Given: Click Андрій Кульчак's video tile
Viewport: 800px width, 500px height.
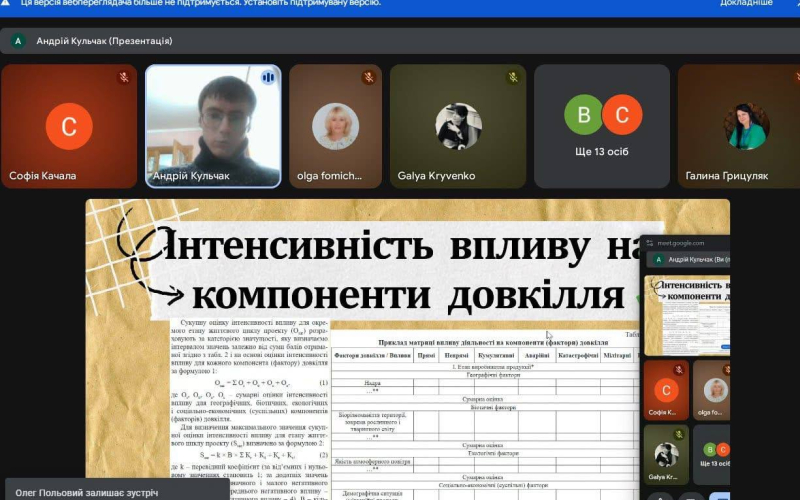Looking at the screenshot, I should 213,126.
